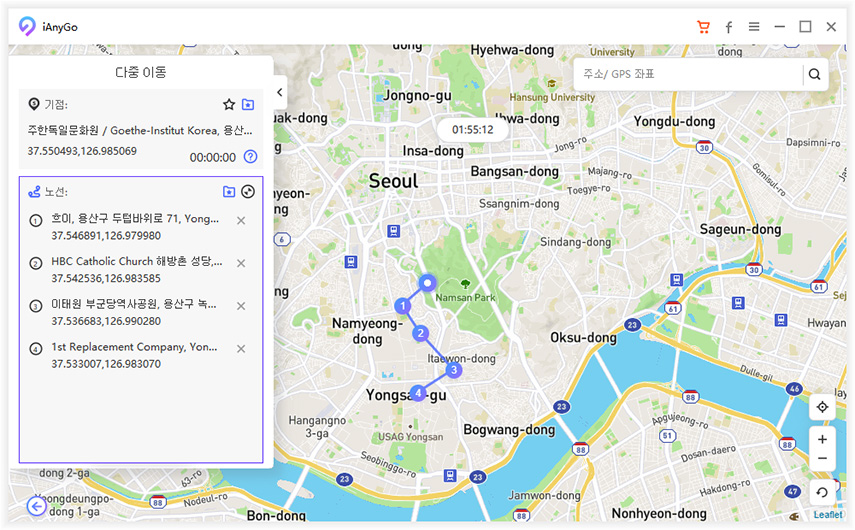Screen dimensions: 855x530
Task: Favorite the starting point with star icon
Action: click(x=229, y=104)
